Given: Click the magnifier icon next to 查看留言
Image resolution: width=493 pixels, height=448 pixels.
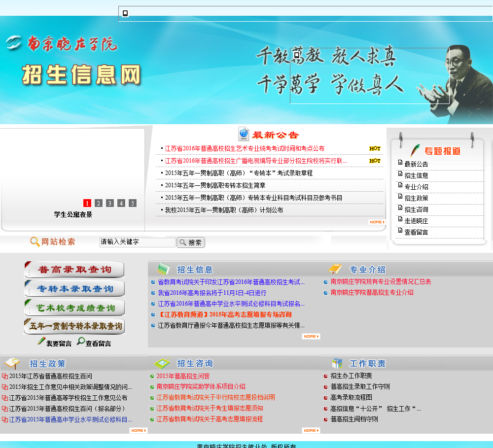Looking at the screenshot, I should (81, 341).
